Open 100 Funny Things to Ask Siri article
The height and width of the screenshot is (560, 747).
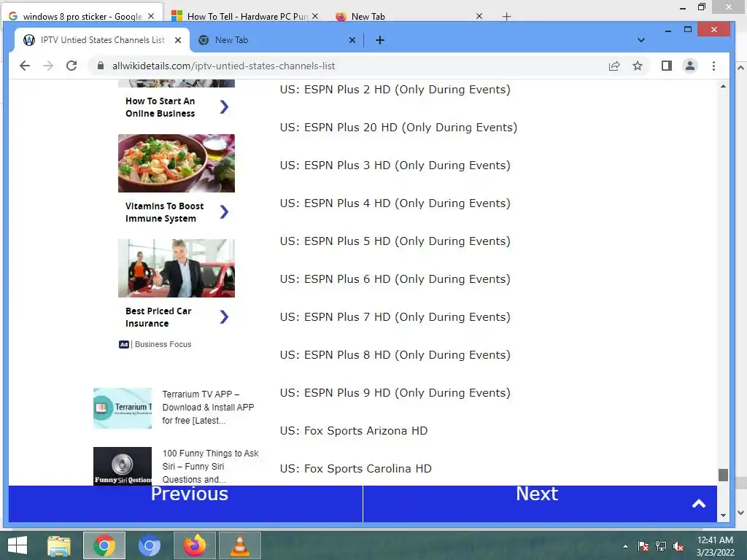pos(211,466)
